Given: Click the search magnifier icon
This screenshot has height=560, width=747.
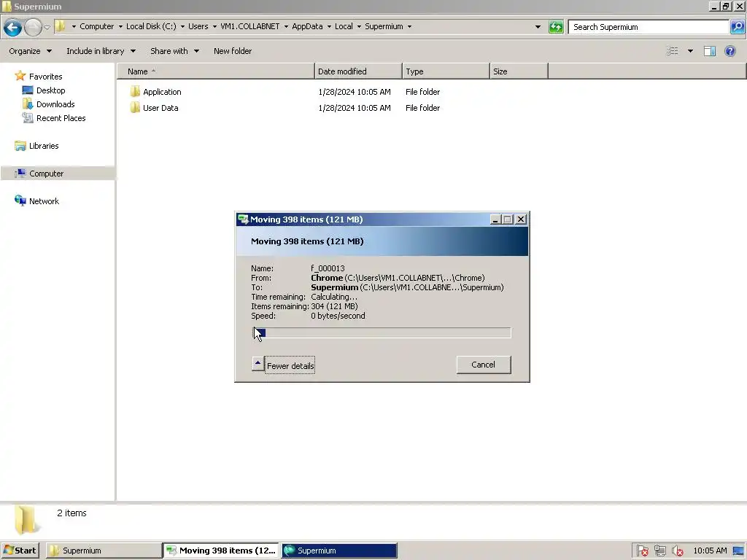Looking at the screenshot, I should pyautogui.click(x=738, y=27).
